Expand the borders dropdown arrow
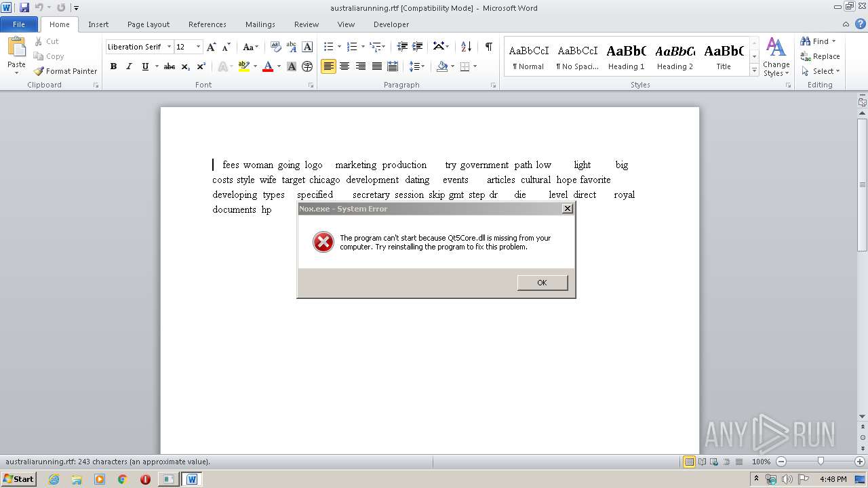 475,66
